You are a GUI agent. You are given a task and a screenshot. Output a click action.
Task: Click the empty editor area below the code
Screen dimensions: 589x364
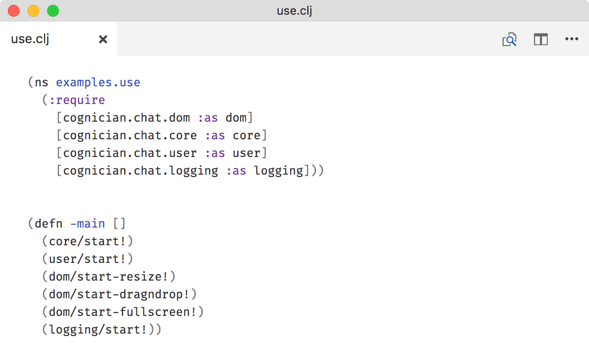[294, 351]
